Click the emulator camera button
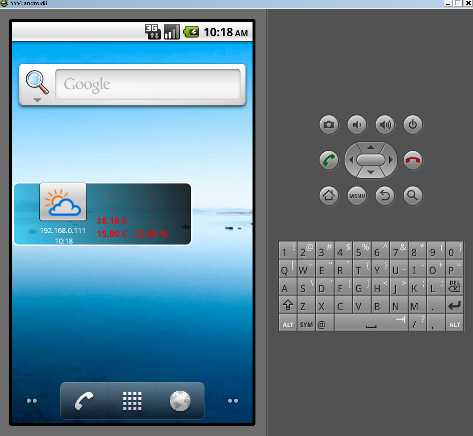The height and width of the screenshot is (436, 473). pos(329,125)
